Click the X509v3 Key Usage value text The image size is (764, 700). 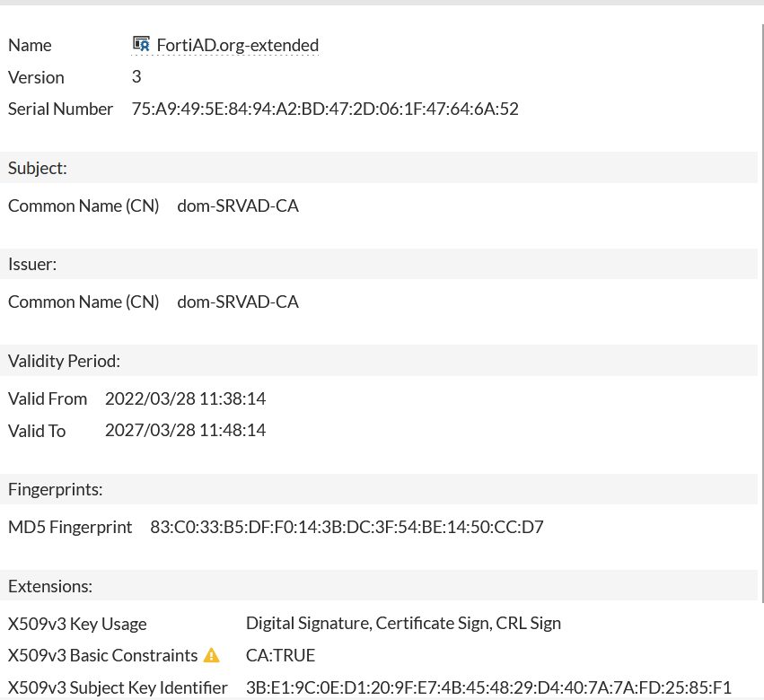pos(403,623)
